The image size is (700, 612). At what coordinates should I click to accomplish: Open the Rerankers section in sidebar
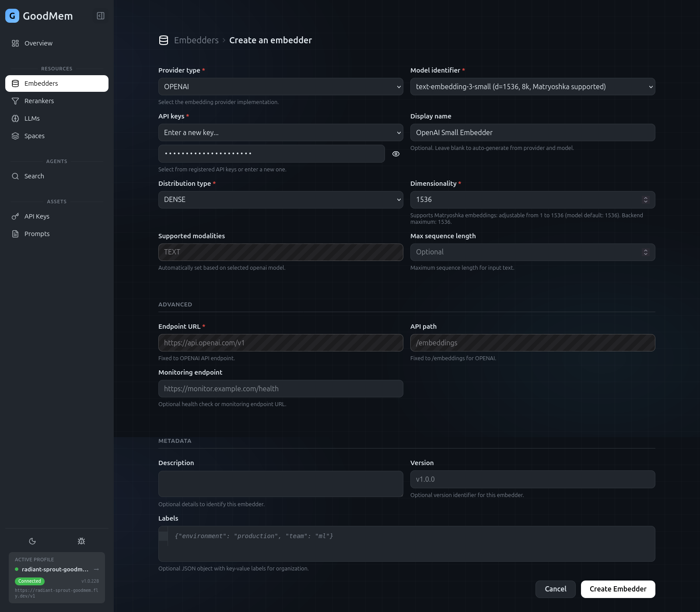pyautogui.click(x=39, y=101)
